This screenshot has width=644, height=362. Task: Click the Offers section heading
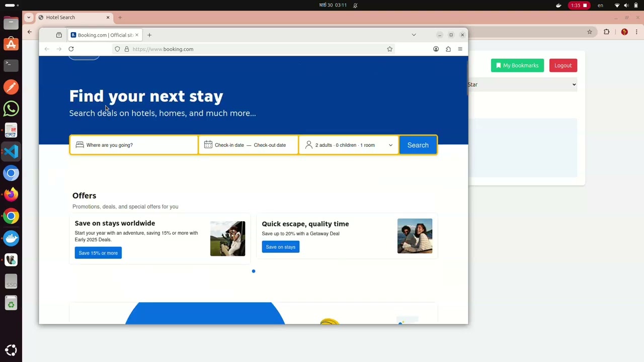click(84, 196)
